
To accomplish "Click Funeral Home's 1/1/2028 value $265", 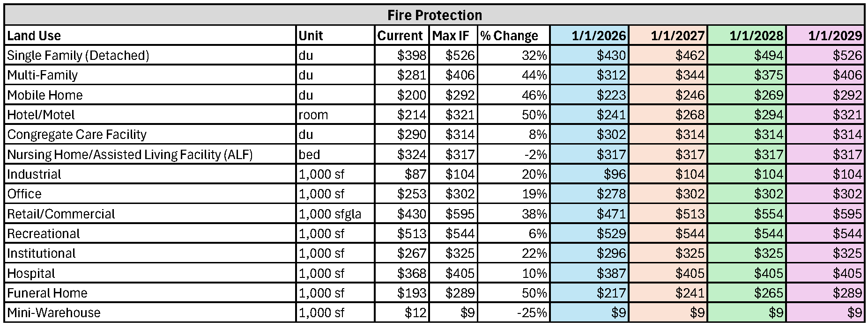I will (769, 293).
